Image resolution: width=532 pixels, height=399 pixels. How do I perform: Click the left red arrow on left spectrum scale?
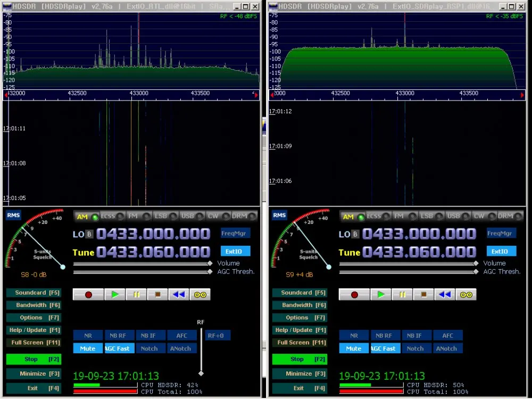6,95
